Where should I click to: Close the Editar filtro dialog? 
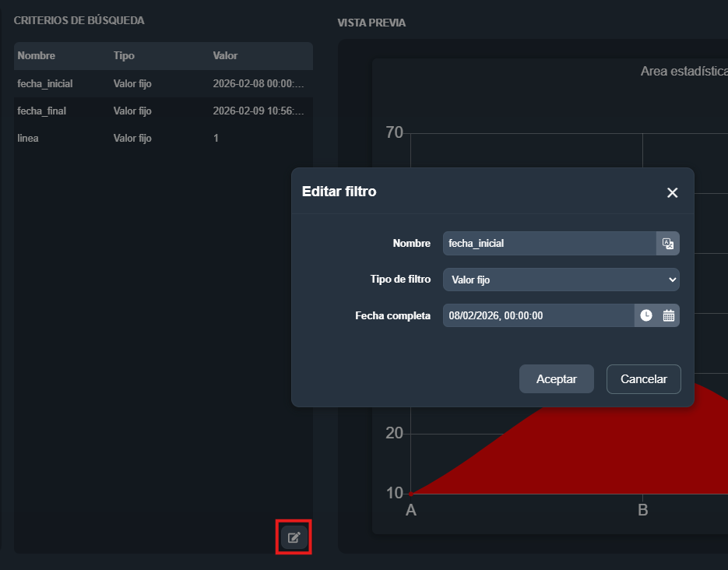click(672, 192)
